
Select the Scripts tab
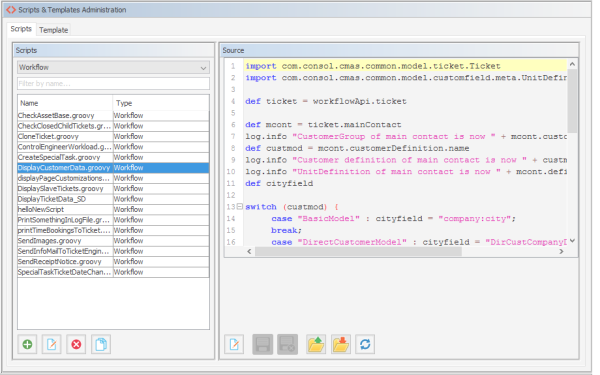click(x=21, y=29)
